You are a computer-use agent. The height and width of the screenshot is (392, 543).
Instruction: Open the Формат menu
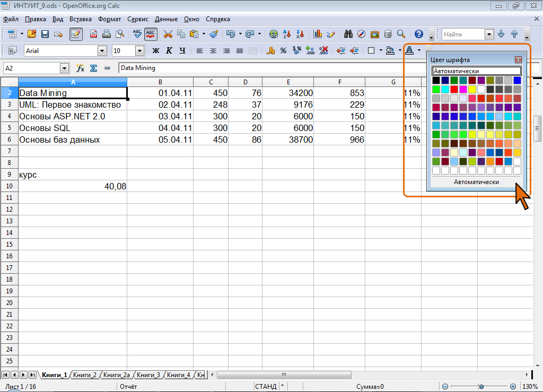109,20
